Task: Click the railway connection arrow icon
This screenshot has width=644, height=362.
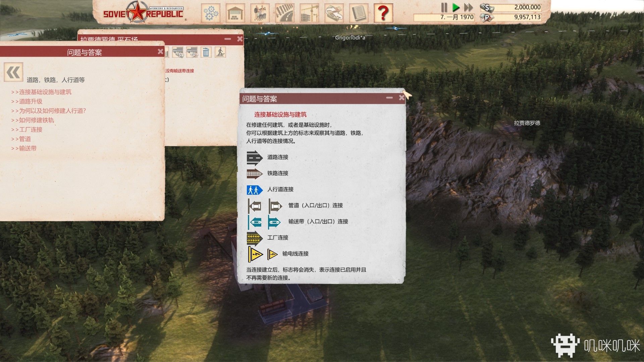Action: point(255,174)
